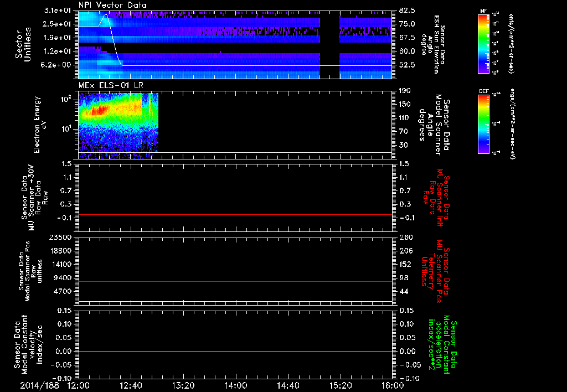This screenshot has height=392, width=567.
Task: Click the 60.0 degree tick label
Action: tap(407, 51)
